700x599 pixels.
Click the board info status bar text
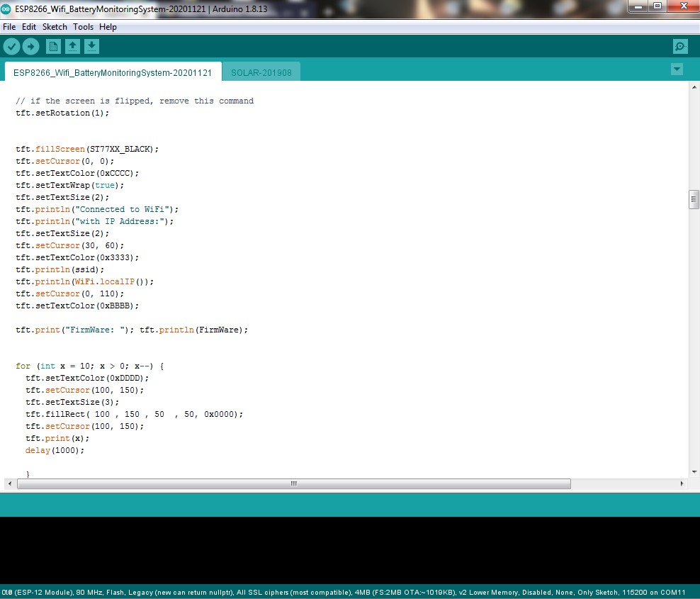344,593
